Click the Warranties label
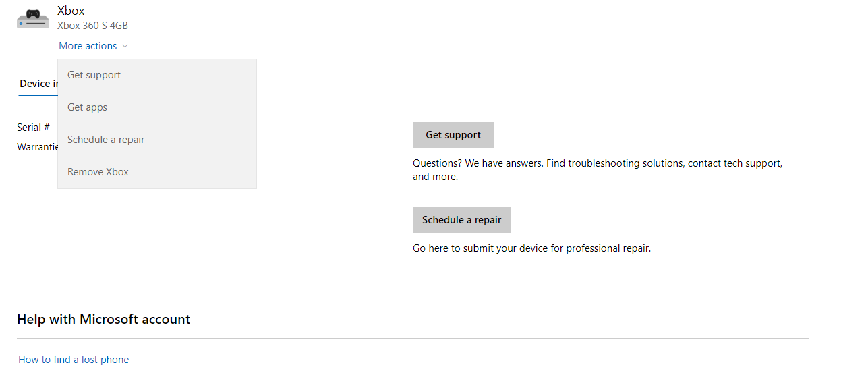The image size is (868, 367). point(37,146)
